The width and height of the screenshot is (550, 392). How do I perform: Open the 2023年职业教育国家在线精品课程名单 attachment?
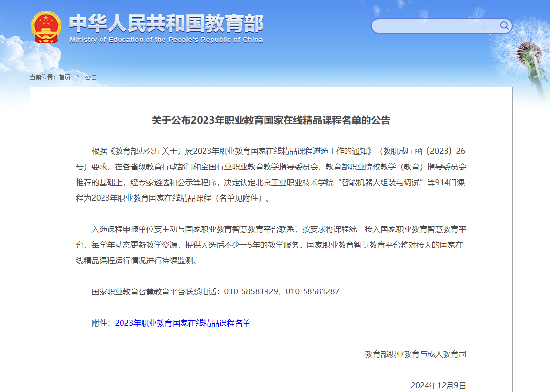coord(183,323)
